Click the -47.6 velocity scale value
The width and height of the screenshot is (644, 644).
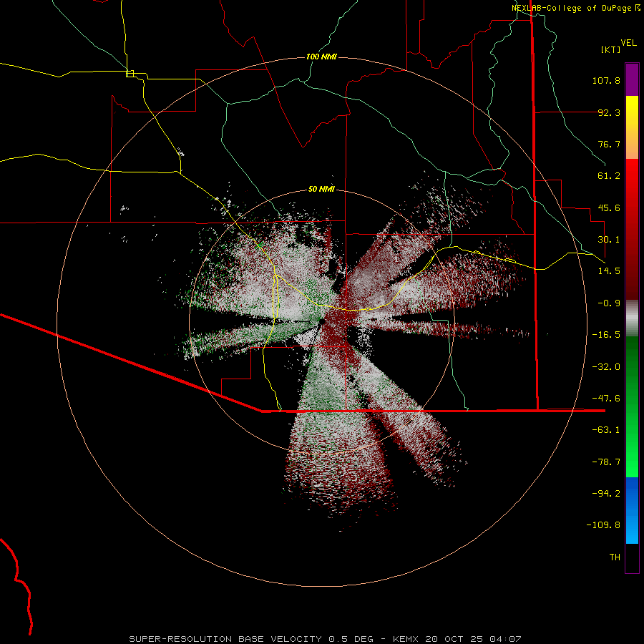click(x=606, y=399)
